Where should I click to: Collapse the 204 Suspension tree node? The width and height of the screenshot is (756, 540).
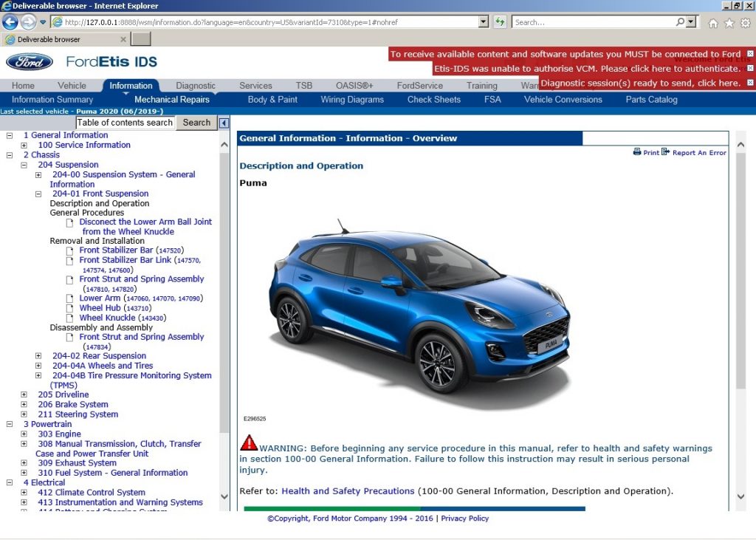click(x=24, y=165)
